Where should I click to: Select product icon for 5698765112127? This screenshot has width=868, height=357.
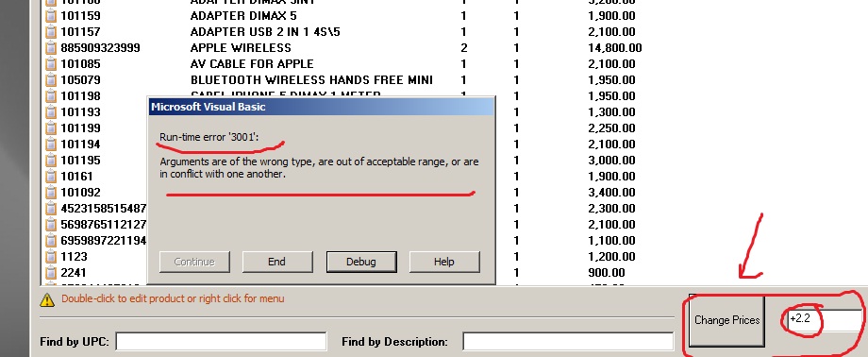(51, 225)
